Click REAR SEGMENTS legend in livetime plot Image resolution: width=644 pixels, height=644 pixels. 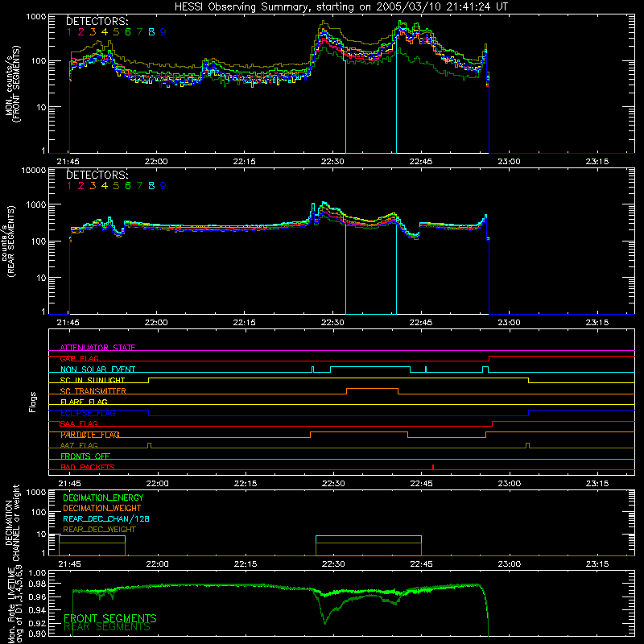pos(107,627)
